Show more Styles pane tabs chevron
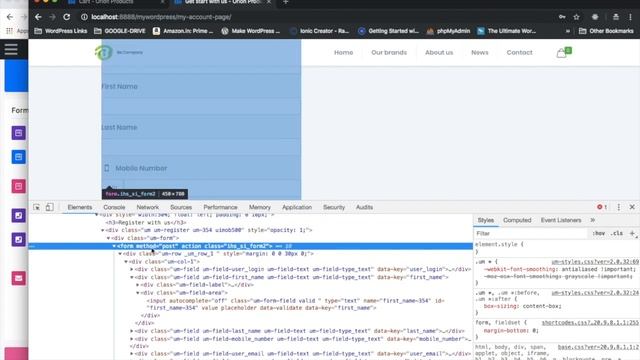The height and width of the screenshot is (360, 640). coord(592,220)
